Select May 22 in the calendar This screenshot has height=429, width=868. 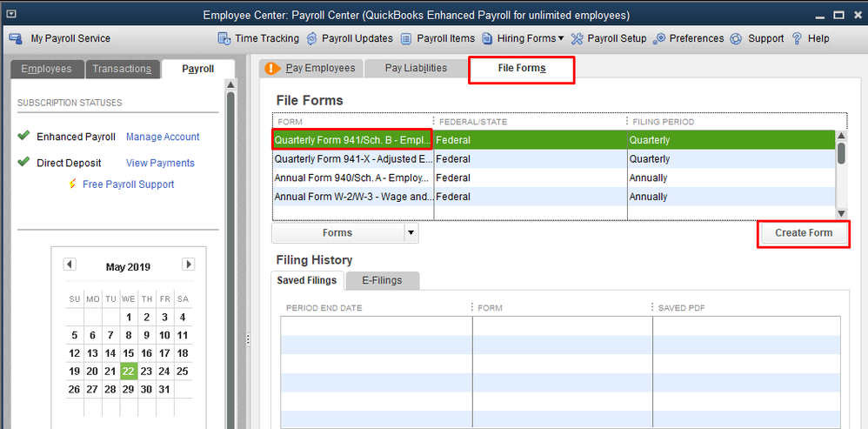pyautogui.click(x=128, y=371)
